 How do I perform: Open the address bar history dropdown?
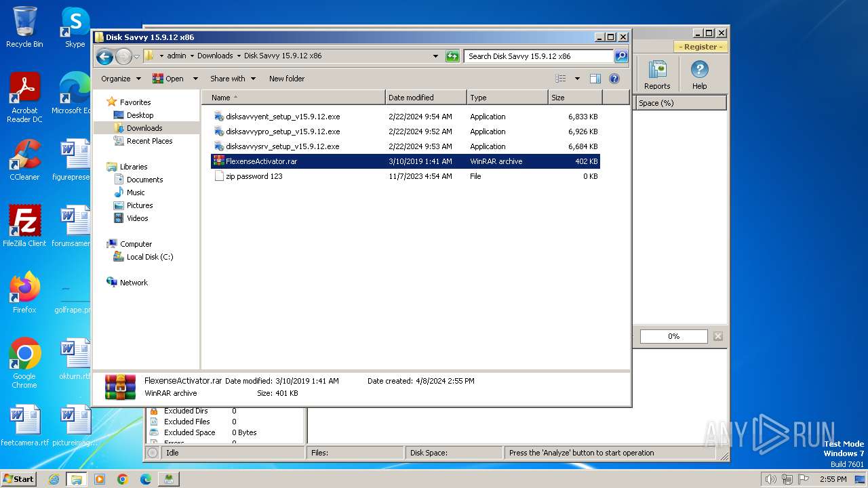pyautogui.click(x=435, y=56)
